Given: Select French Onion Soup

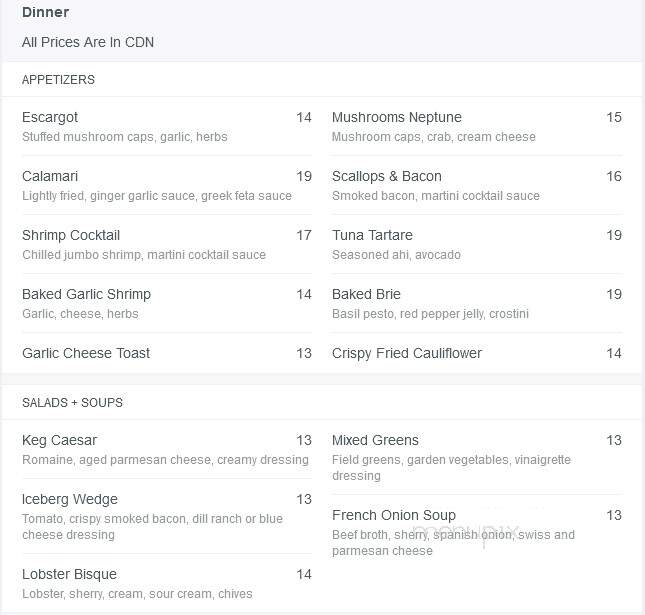Looking at the screenshot, I should coord(477,532).
